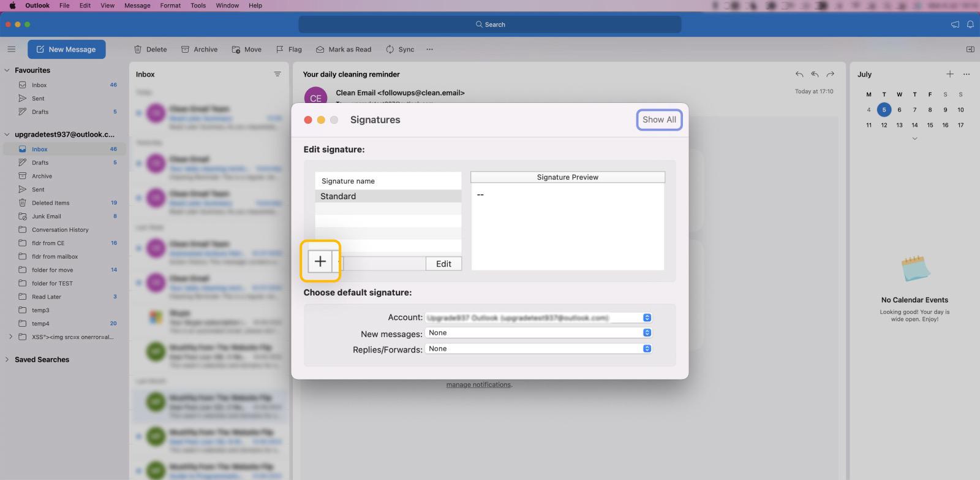Screen dimensions: 980x480
Task: Open the Tools menu
Action: (x=198, y=6)
